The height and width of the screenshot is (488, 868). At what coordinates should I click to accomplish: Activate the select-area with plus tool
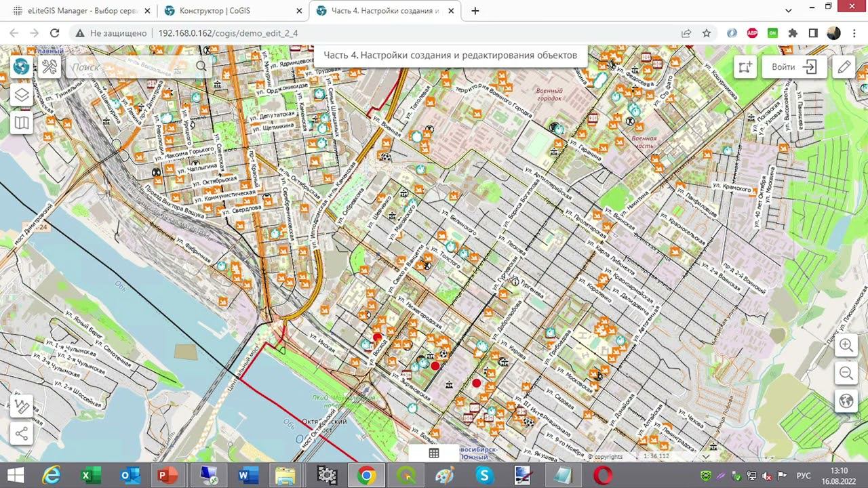(x=745, y=67)
